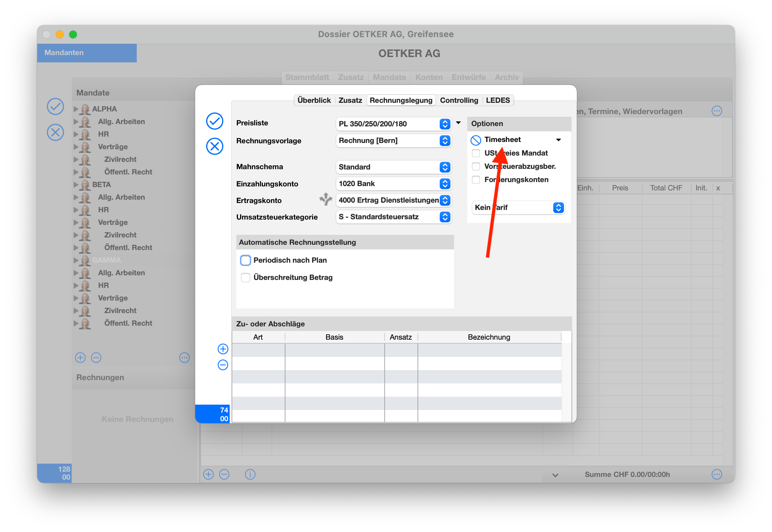Open the Preisliste dropdown PL 350/250/200/180
The image size is (772, 532).
coord(394,124)
